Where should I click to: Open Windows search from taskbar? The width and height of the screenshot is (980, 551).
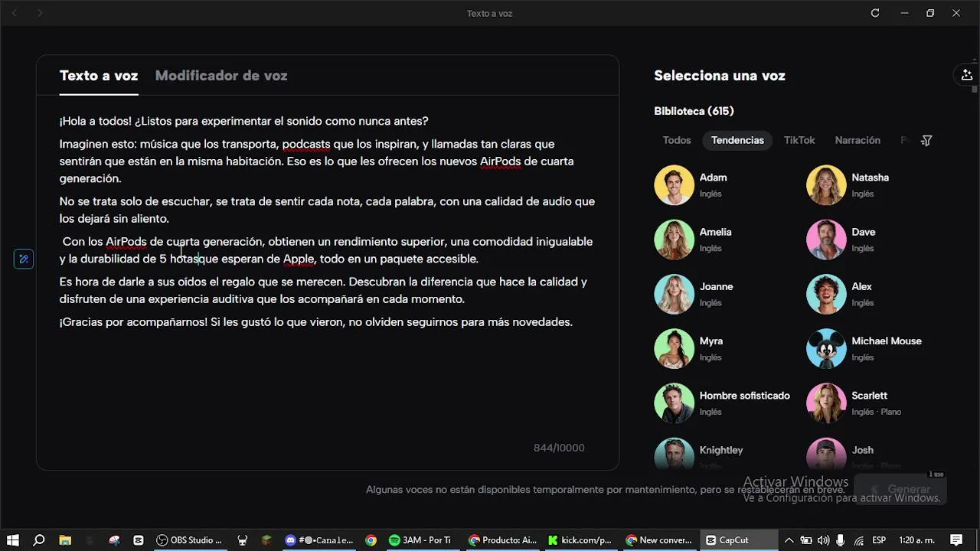point(39,540)
